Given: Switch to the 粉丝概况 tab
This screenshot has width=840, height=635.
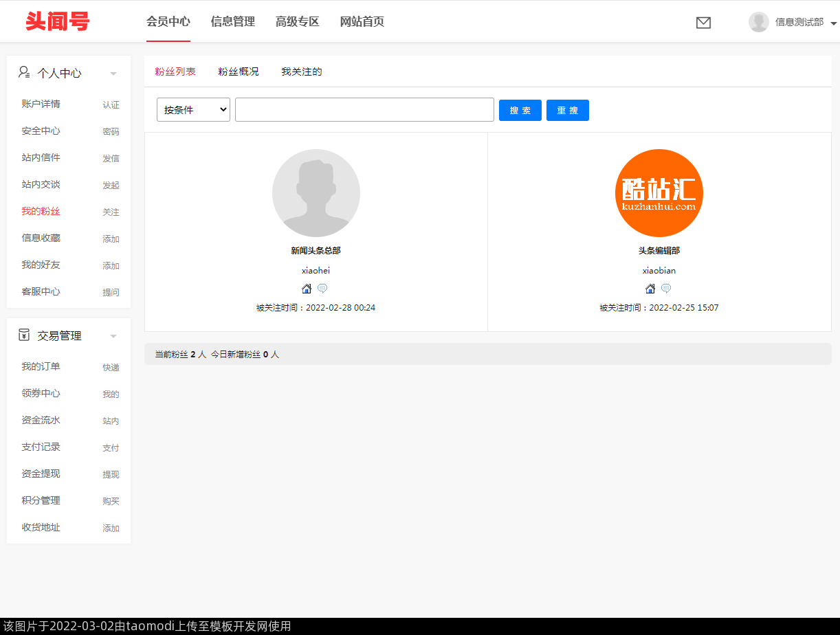Looking at the screenshot, I should (239, 71).
